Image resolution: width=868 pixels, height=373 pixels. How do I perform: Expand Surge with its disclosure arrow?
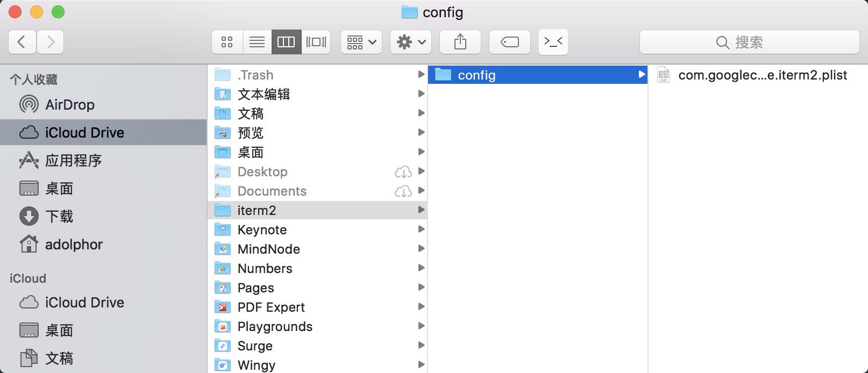pos(422,345)
